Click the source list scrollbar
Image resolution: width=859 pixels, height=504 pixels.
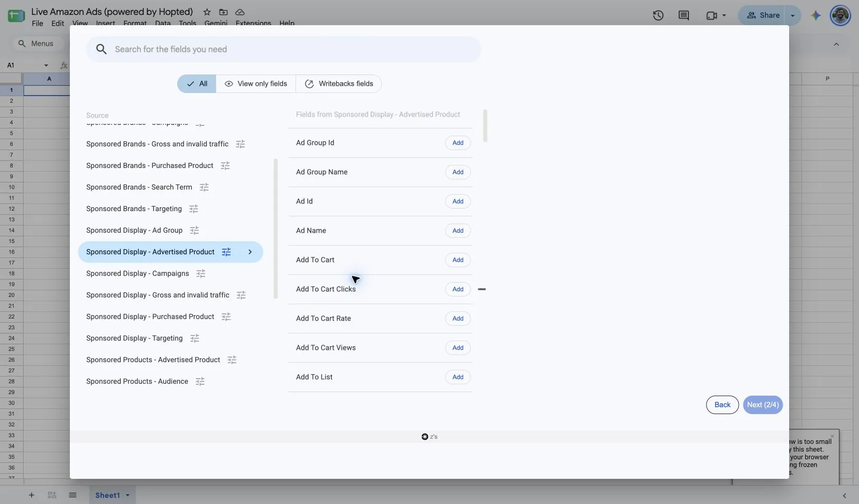pos(276,229)
